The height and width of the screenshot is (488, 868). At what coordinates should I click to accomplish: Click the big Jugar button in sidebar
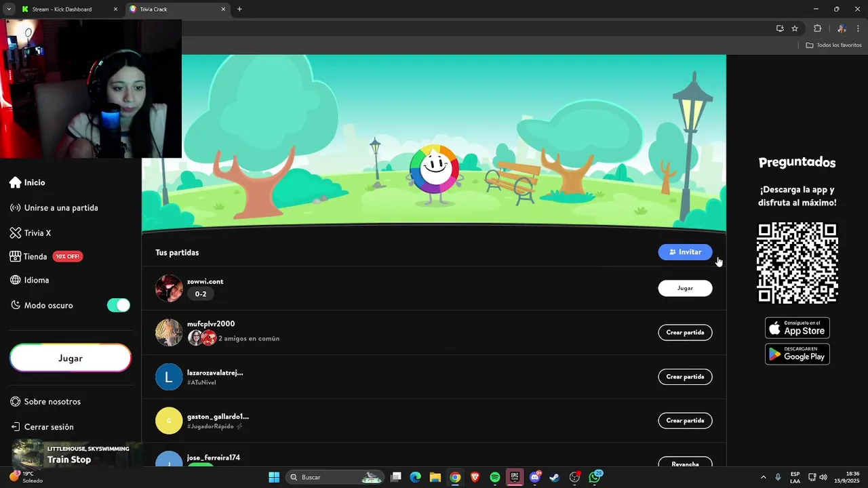71,358
